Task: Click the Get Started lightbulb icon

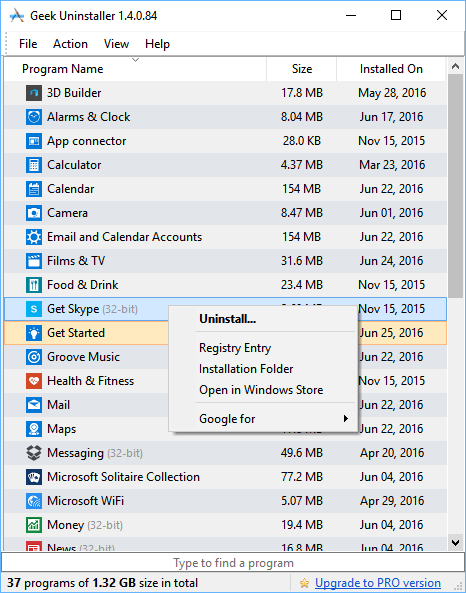Action: (x=34, y=333)
